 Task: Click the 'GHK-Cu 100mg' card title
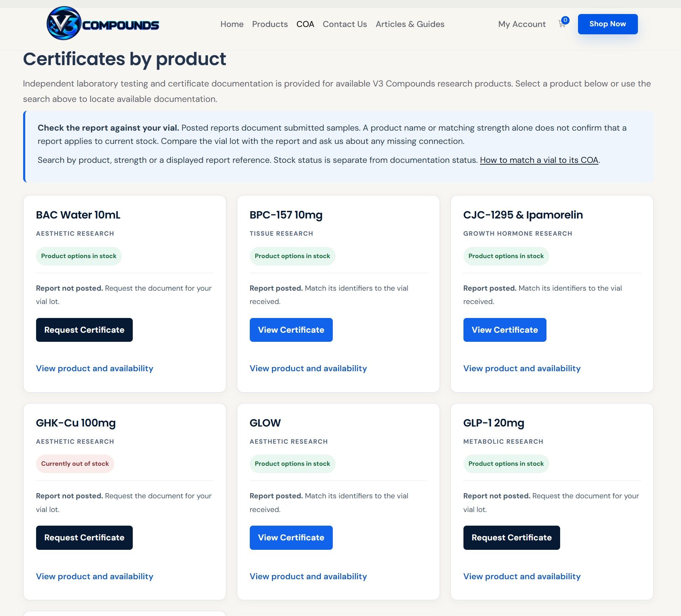pyautogui.click(x=76, y=423)
